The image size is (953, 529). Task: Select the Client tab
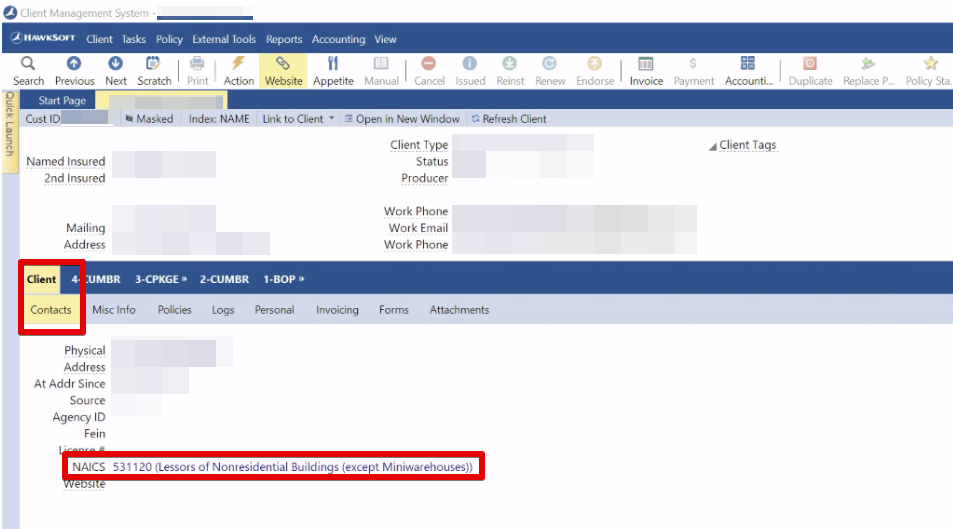click(41, 279)
